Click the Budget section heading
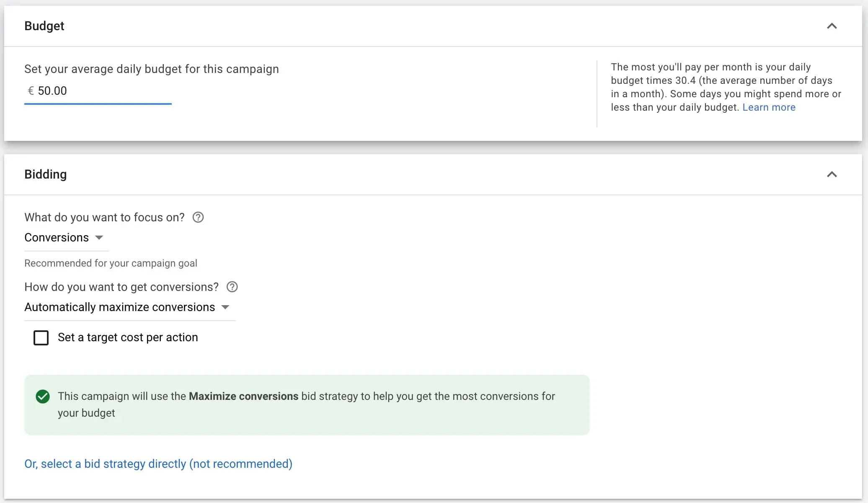The image size is (868, 503). pyautogui.click(x=44, y=26)
